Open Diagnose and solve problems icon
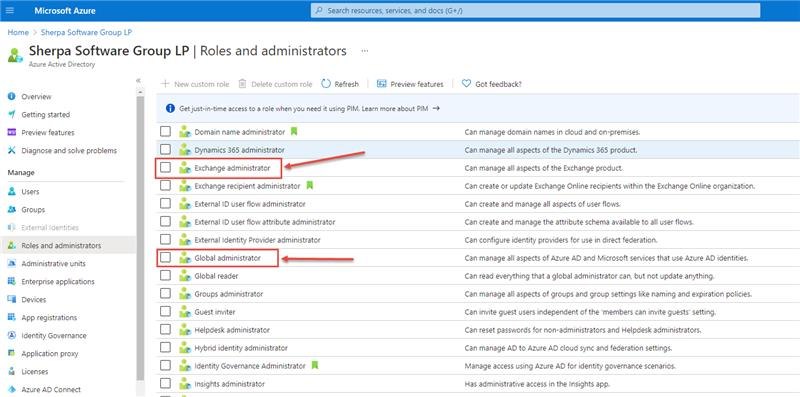The image size is (800, 397). click(x=12, y=151)
